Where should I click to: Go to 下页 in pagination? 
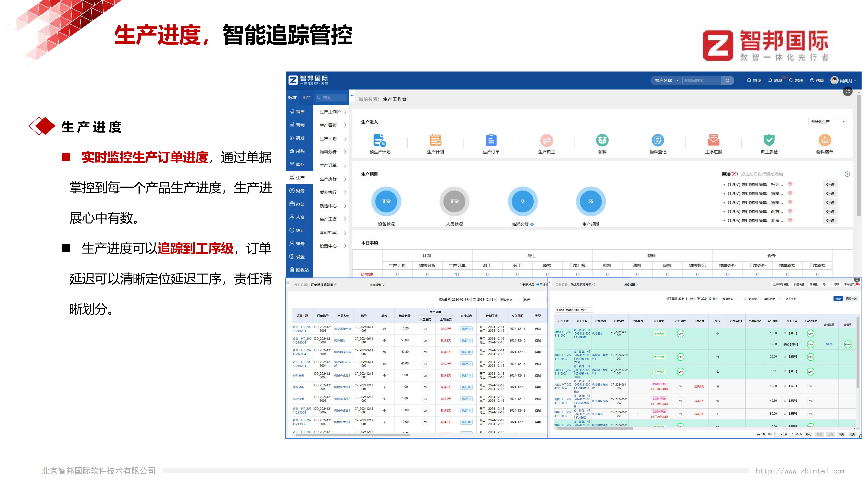point(841,434)
